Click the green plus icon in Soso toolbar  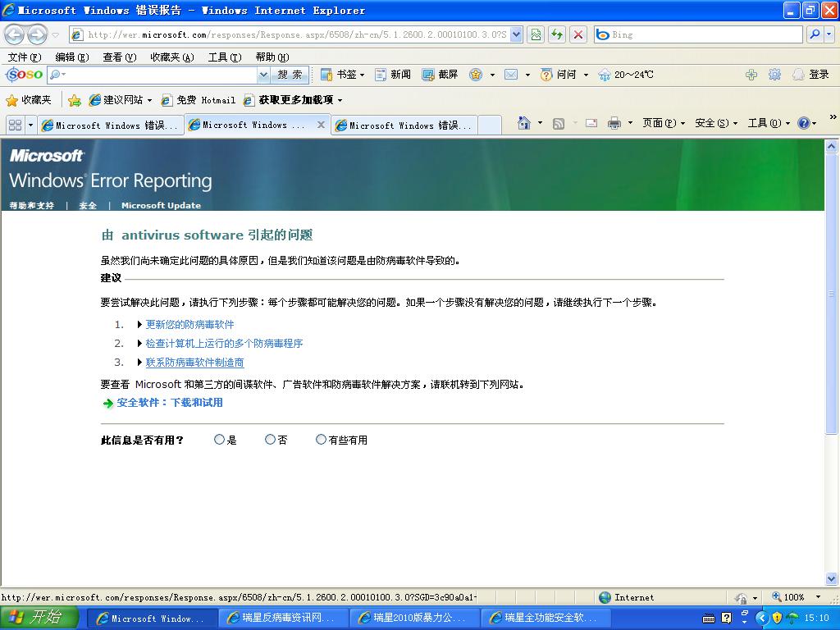(751, 75)
